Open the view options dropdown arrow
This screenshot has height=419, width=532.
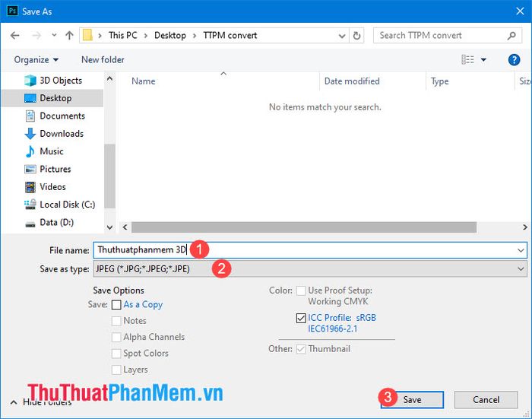click(483, 60)
